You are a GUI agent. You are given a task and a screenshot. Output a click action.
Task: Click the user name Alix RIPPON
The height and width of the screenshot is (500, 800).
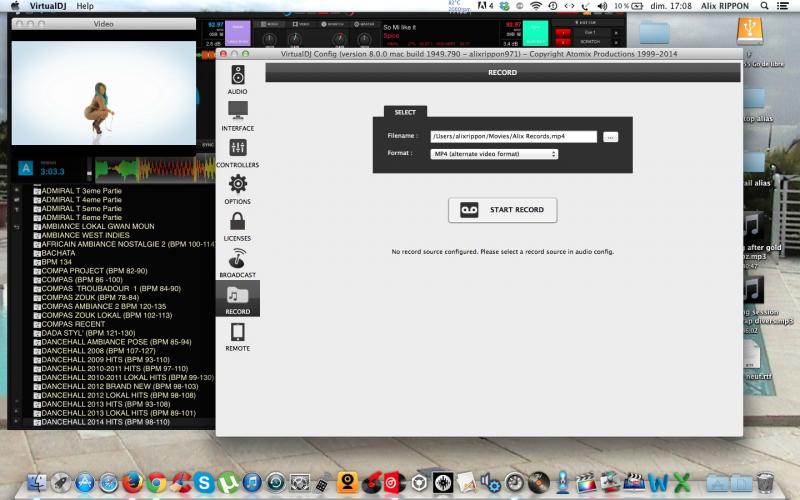click(x=724, y=6)
